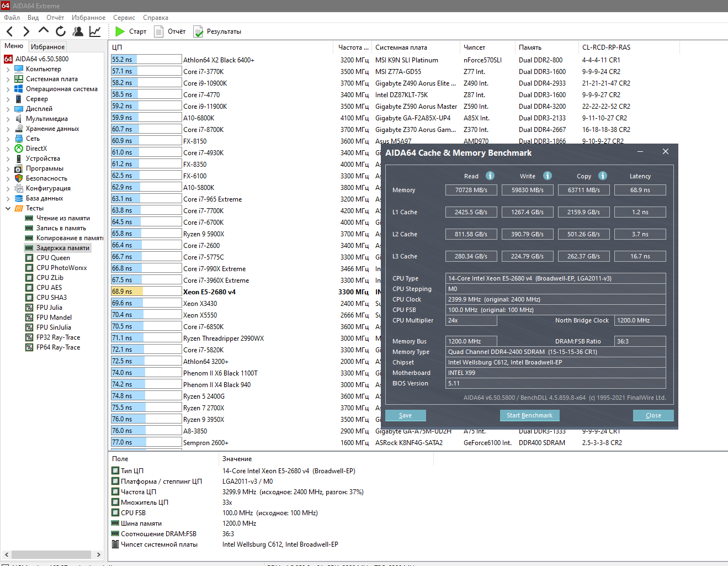Click the up-level arrow toolbar icon
Screen dimensions: 728x566
44,31
